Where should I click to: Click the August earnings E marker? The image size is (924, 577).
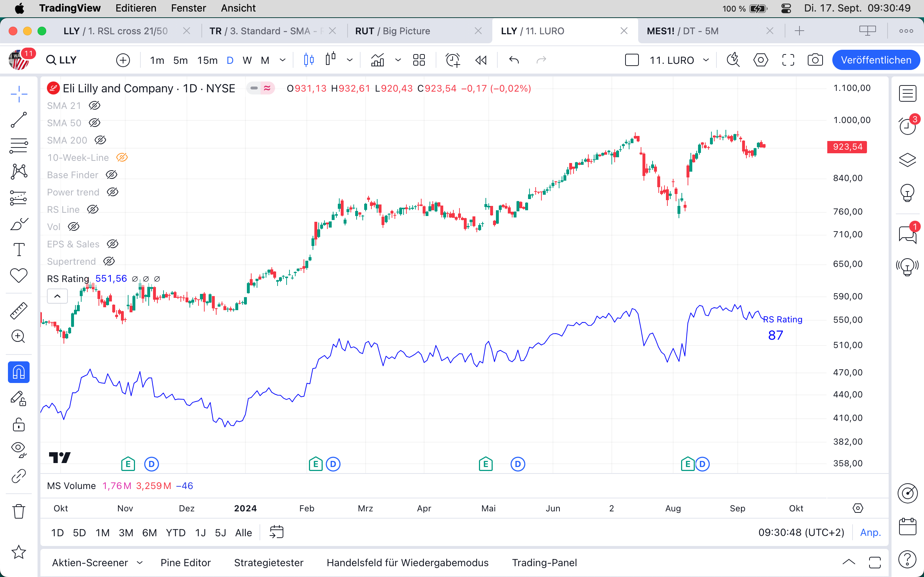(x=687, y=464)
